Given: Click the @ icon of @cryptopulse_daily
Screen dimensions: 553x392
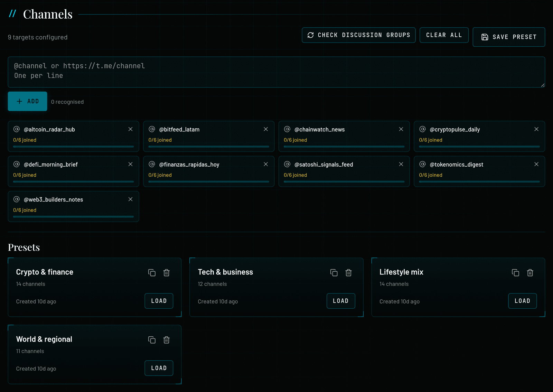Looking at the screenshot, I should (422, 129).
